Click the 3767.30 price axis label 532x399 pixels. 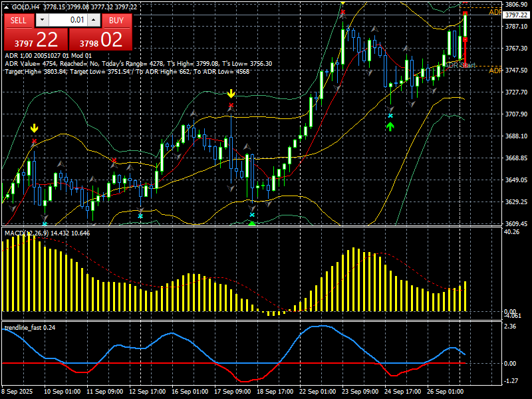point(516,48)
